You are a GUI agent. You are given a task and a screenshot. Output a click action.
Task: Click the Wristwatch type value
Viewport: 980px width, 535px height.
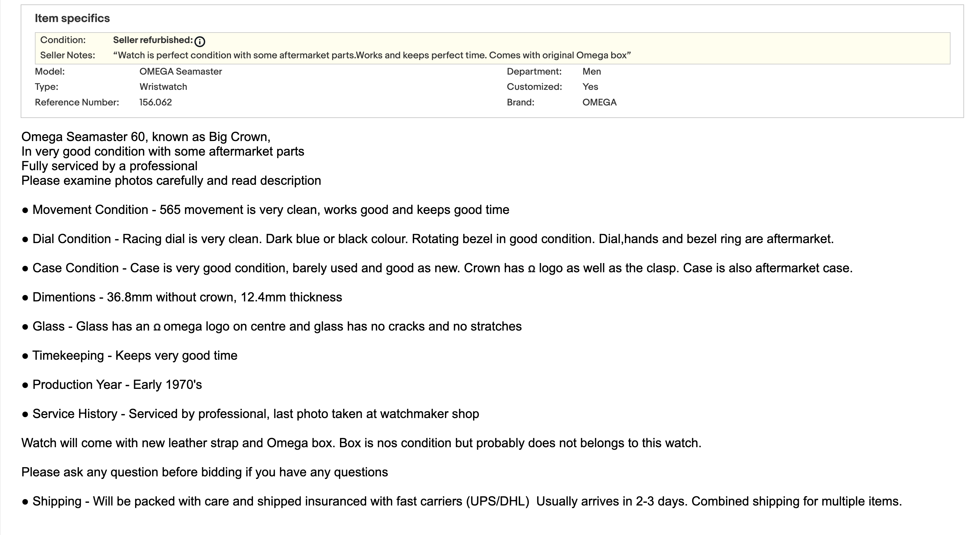(163, 87)
